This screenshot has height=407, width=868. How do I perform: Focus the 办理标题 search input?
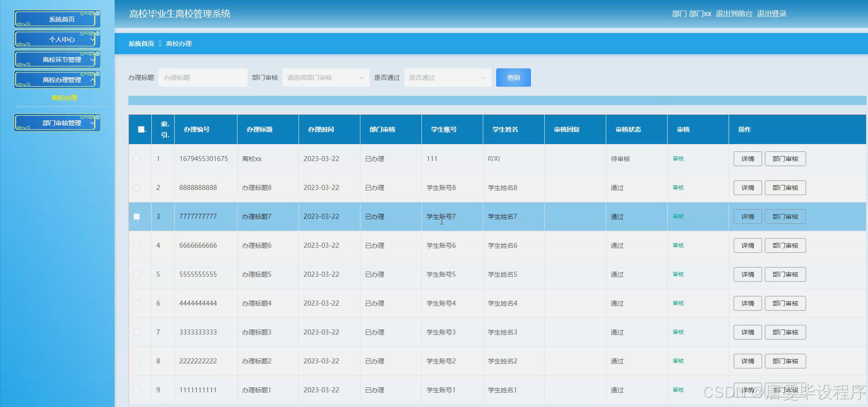(203, 78)
